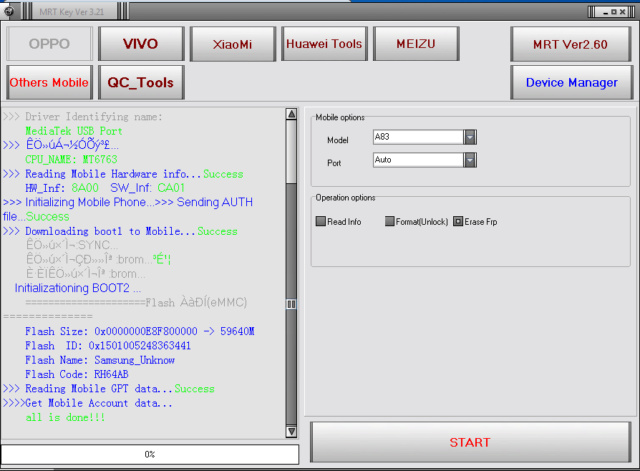Close the MRT Key window
This screenshot has width=640, height=471.
tap(622, 12)
